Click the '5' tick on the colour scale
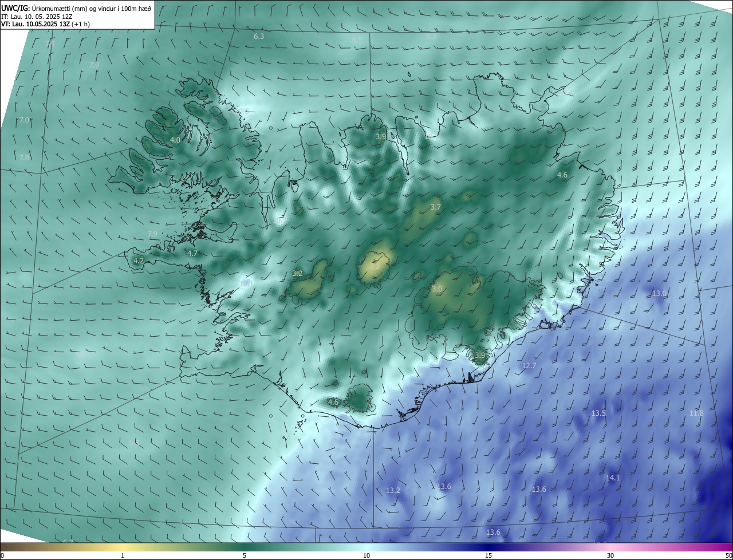The image size is (733, 560). coord(245,555)
